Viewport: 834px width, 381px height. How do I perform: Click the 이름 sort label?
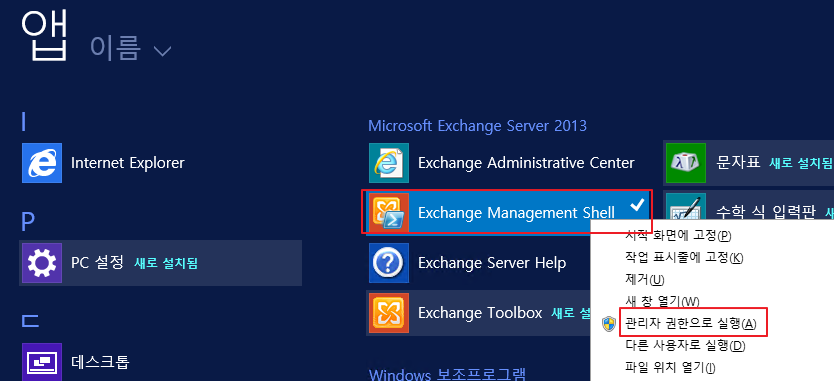[115, 48]
